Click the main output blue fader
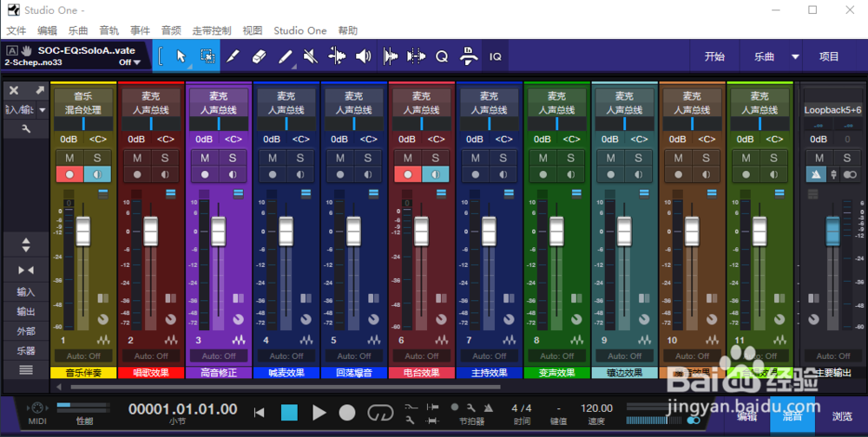This screenshot has height=437, width=868. coord(832,232)
